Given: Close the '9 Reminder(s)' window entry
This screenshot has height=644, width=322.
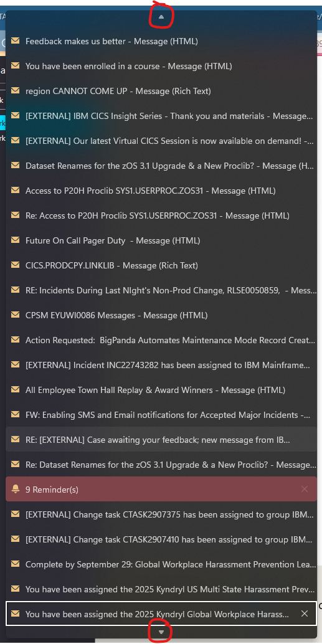Looking at the screenshot, I should coord(305,489).
